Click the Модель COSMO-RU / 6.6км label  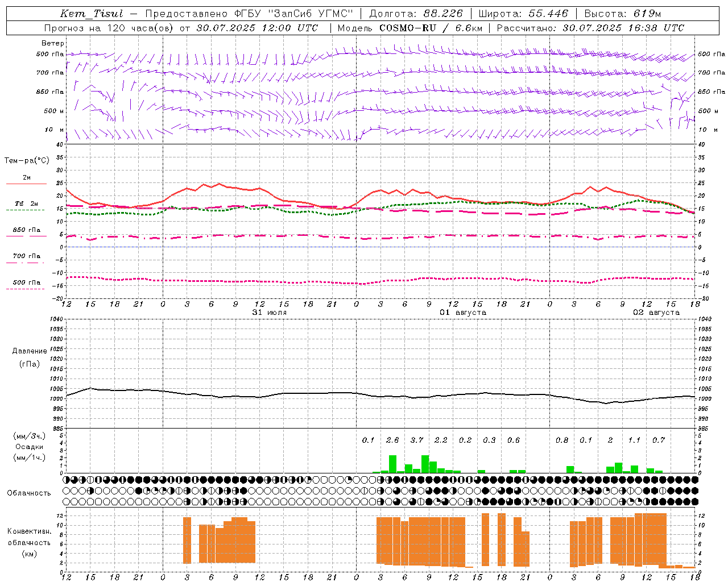409,28
